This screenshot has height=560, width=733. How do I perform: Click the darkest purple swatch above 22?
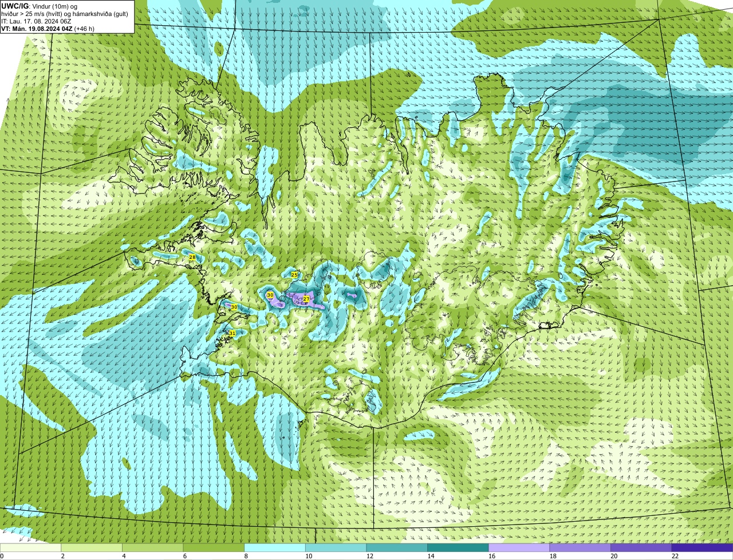(x=702, y=547)
